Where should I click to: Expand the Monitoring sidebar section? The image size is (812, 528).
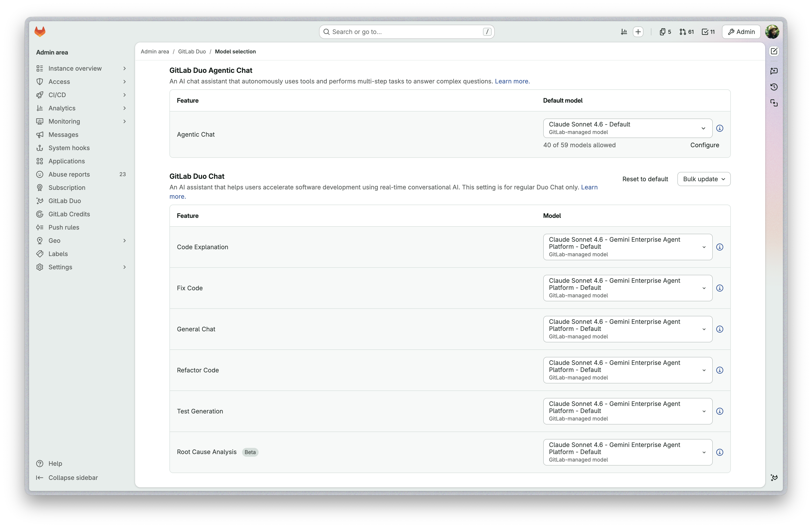point(82,121)
